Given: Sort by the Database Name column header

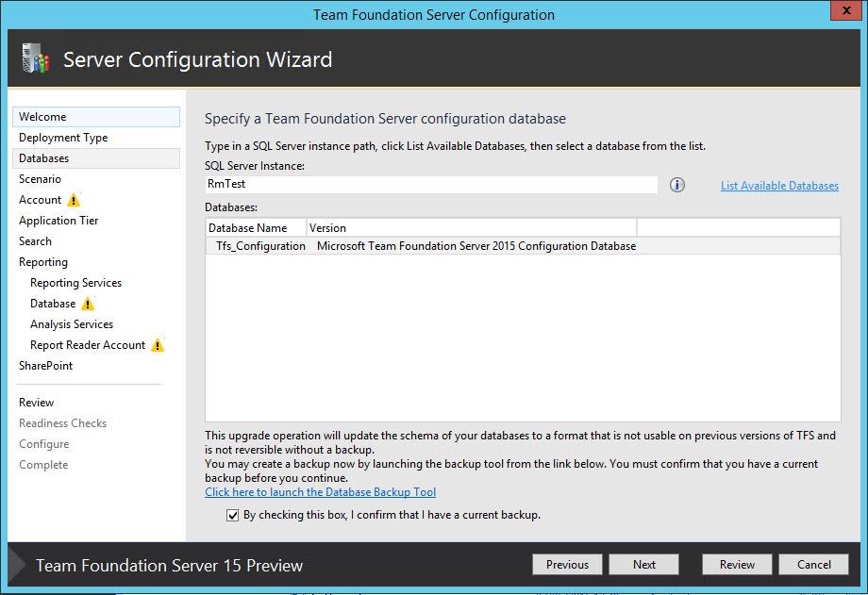Looking at the screenshot, I should pyautogui.click(x=256, y=228).
